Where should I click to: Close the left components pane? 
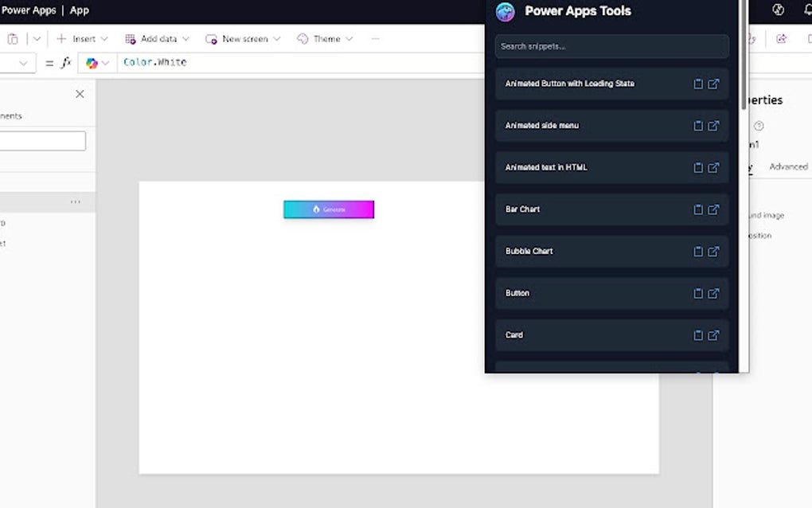pyautogui.click(x=80, y=94)
